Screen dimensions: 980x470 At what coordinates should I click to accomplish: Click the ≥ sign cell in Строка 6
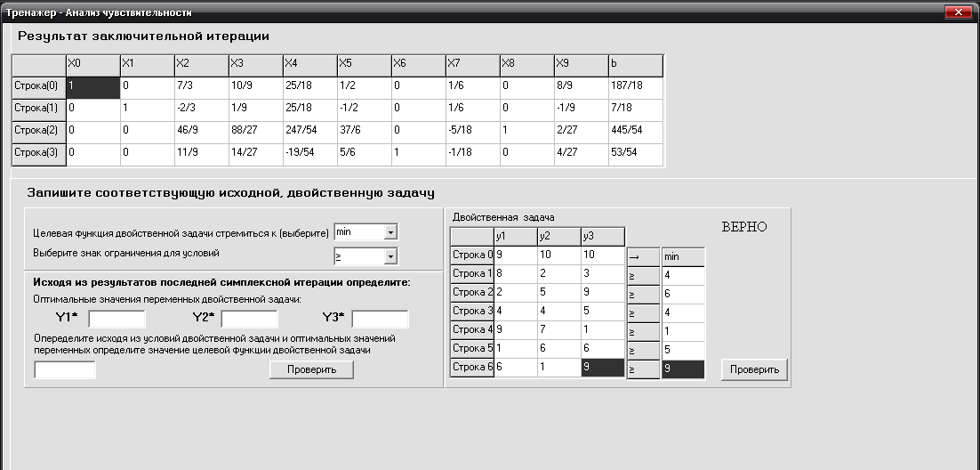tap(643, 369)
